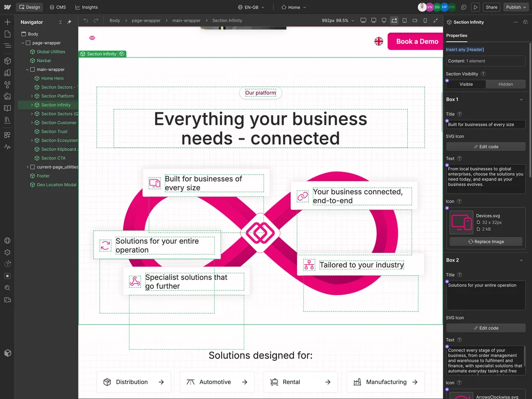Click the Share button
This screenshot has width=532, height=399.
pyautogui.click(x=491, y=7)
